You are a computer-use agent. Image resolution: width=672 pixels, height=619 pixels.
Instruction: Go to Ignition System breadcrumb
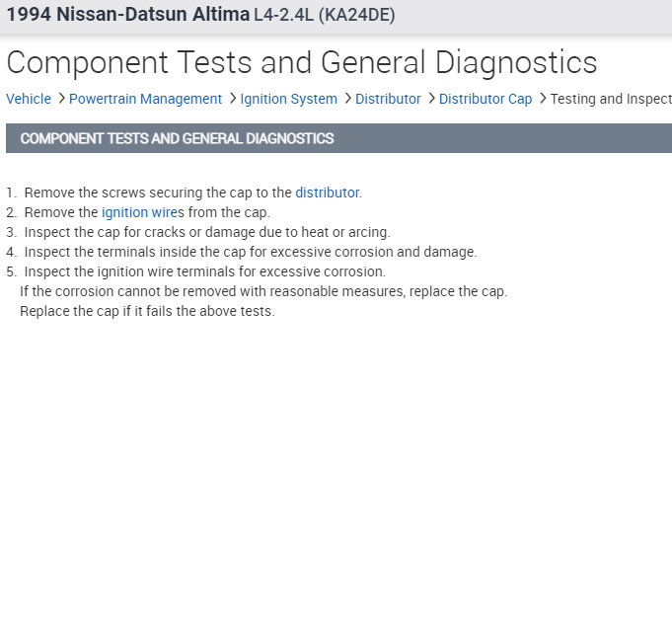point(289,99)
